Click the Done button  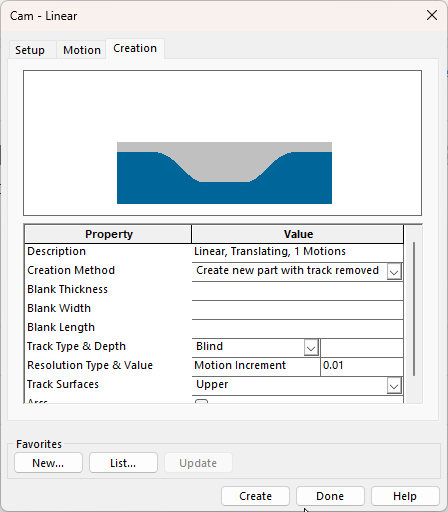(330, 496)
